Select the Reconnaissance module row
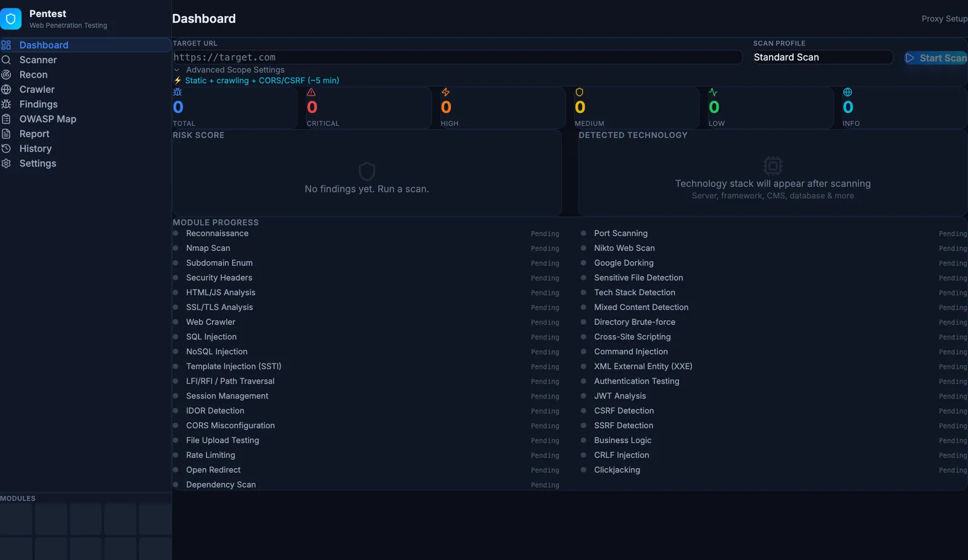This screenshot has width=968, height=560. click(366, 233)
